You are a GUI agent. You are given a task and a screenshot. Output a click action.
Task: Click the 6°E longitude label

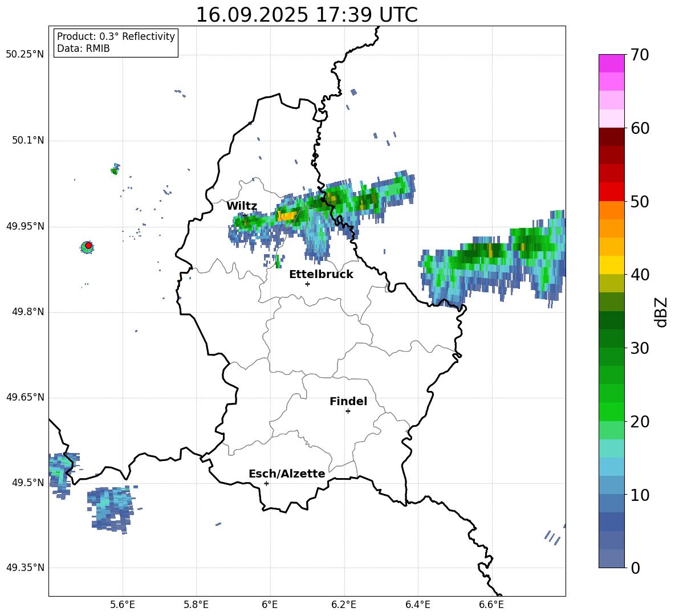(x=270, y=605)
